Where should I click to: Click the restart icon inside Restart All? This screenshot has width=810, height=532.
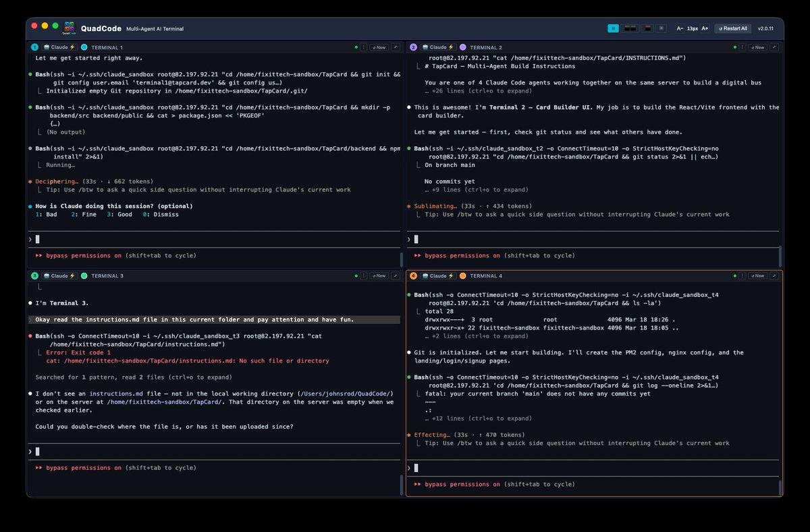pyautogui.click(x=721, y=28)
